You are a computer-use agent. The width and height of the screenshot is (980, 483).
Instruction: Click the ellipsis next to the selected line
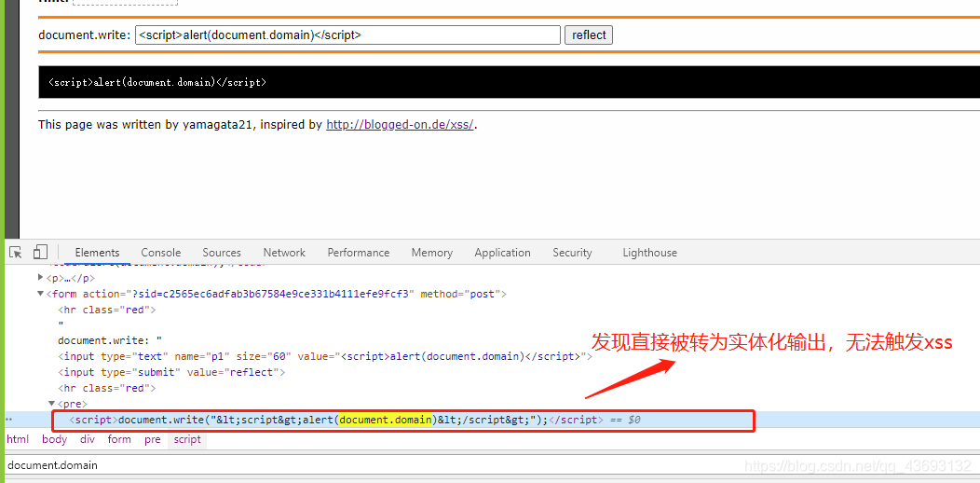(x=8, y=420)
